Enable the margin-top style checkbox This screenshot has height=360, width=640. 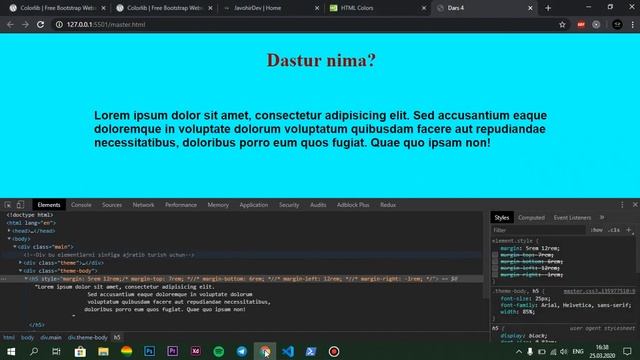click(x=495, y=255)
